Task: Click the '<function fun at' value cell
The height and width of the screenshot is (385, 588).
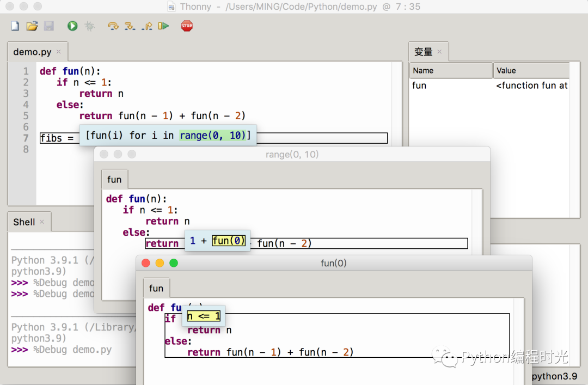Action: pyautogui.click(x=532, y=85)
